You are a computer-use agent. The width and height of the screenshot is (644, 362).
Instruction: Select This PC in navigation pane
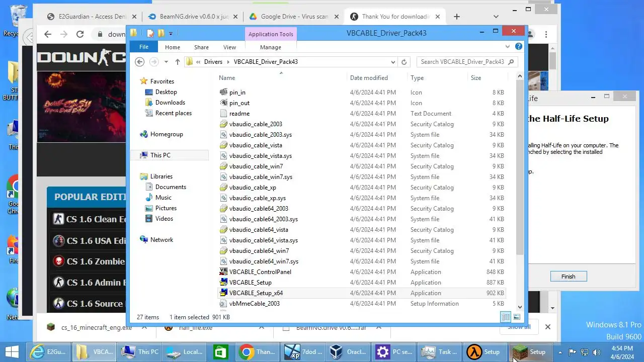tap(160, 155)
